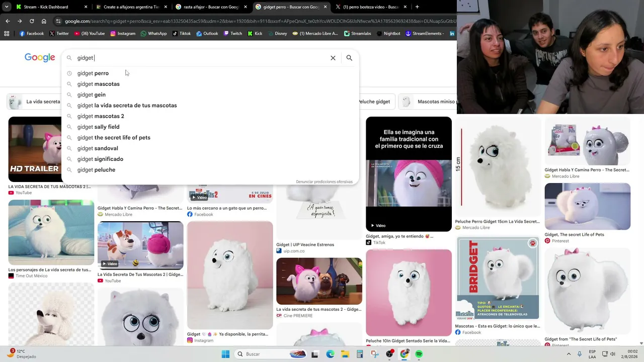Viewport: 644px width, 362px height.
Task: Launch Microsoft Edge from the taskbar
Action: (x=330, y=354)
